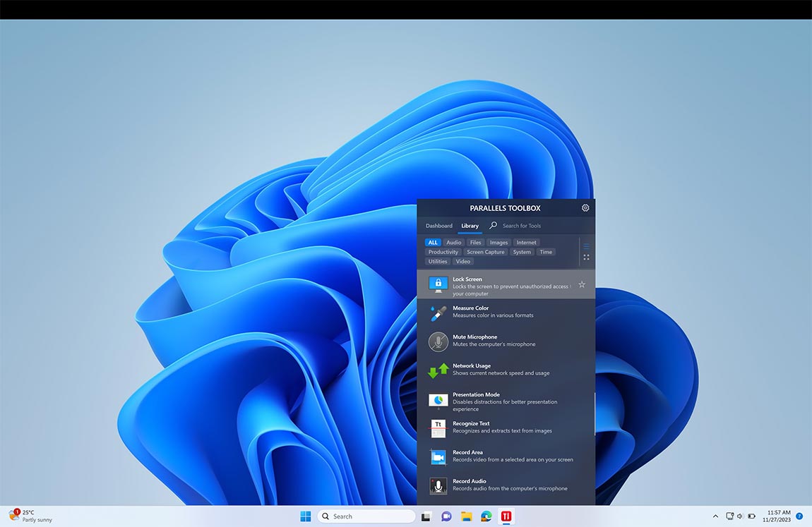The width and height of the screenshot is (812, 527).
Task: Switch to list view layout
Action: 586,246
